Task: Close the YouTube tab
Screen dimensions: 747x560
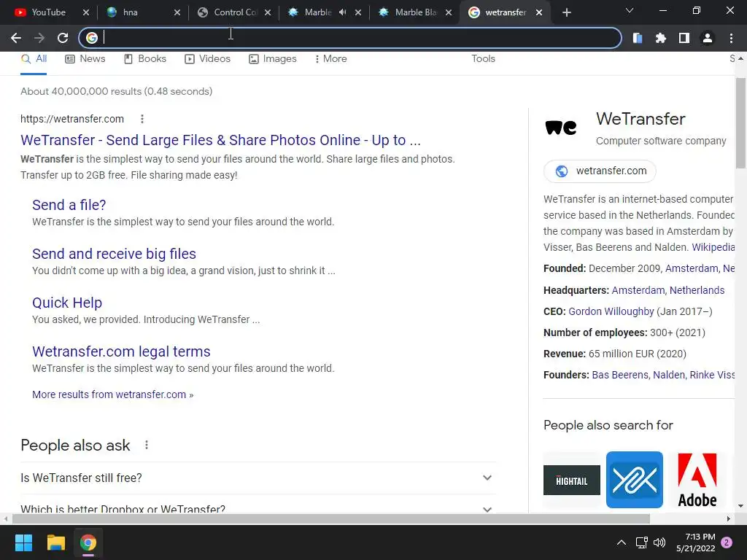Action: [86, 12]
